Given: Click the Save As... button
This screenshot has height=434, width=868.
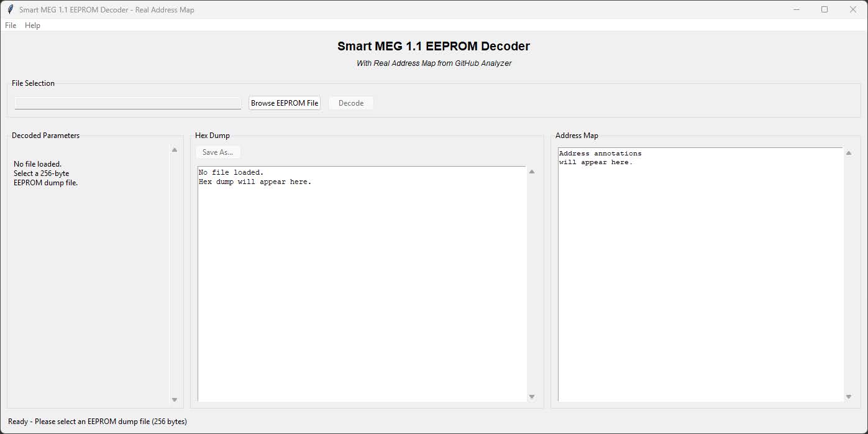Looking at the screenshot, I should coord(217,152).
